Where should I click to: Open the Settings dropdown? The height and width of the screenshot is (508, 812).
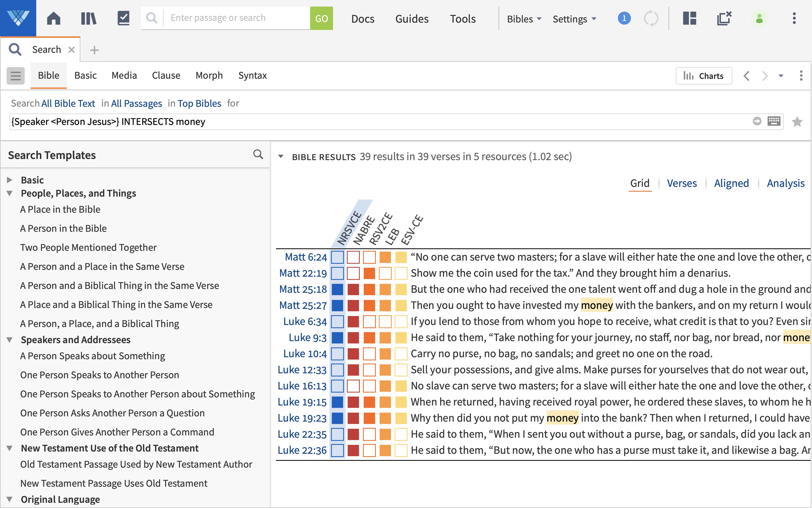point(574,19)
